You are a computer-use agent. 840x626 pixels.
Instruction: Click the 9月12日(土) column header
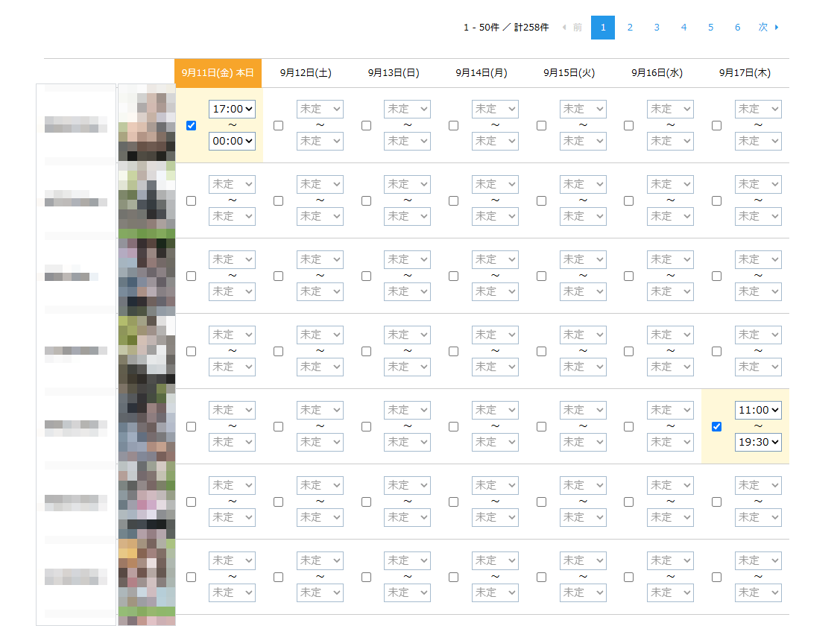[306, 73]
